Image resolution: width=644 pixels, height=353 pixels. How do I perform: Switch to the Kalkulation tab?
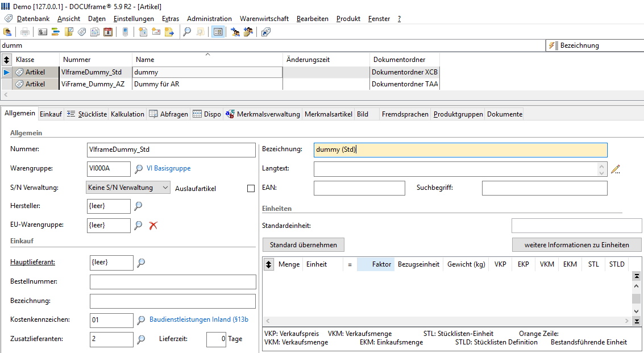pyautogui.click(x=127, y=114)
